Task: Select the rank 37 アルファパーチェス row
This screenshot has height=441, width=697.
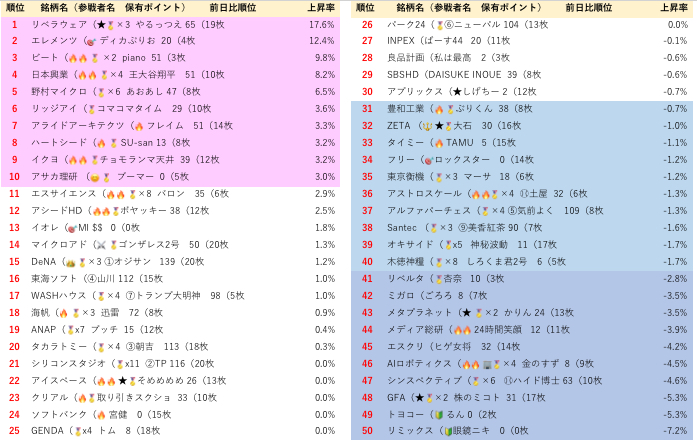Action: pos(522,211)
